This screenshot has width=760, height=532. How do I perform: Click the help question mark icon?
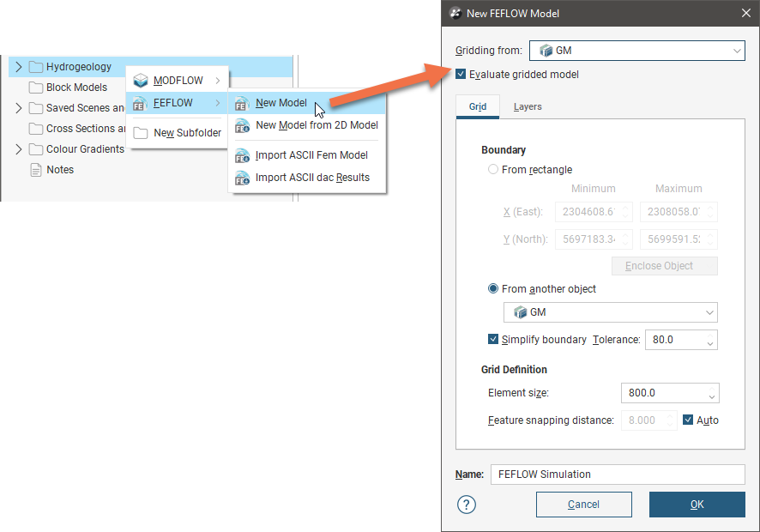[466, 505]
